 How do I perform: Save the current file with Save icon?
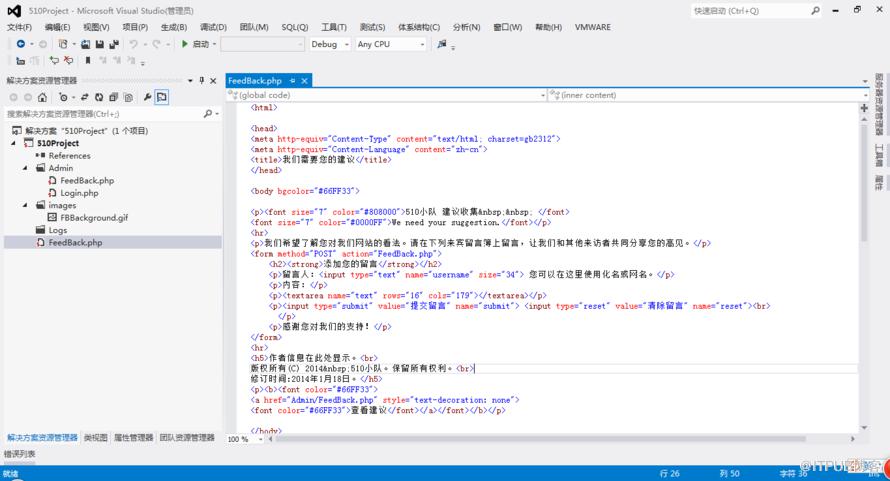pyautogui.click(x=99, y=44)
